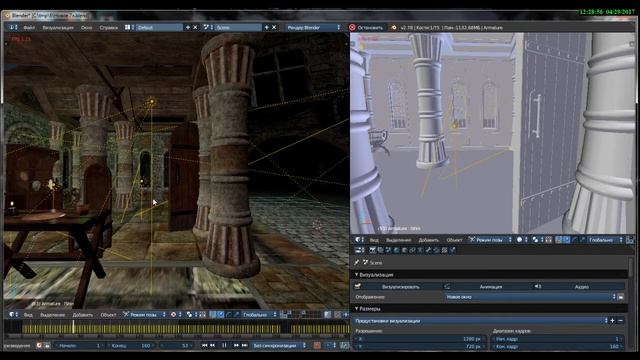This screenshot has width=640, height=360.
Task: Switch to the Render Layers properties tab icon
Action: 380,250
